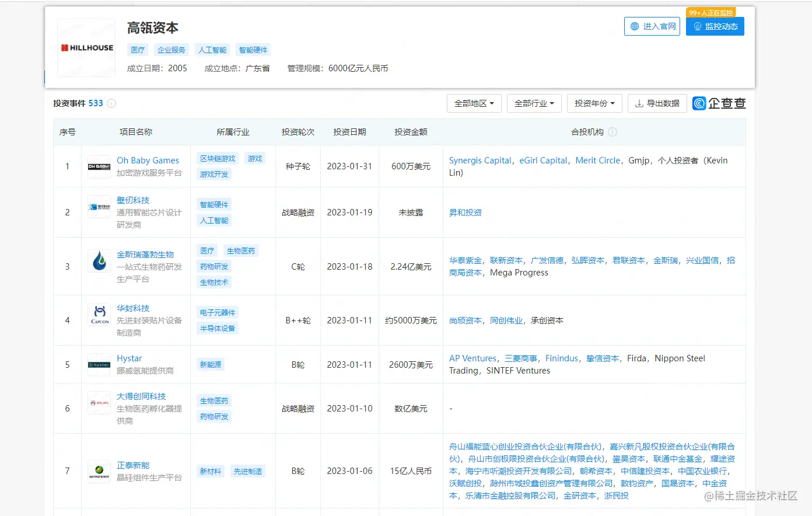Select the 企业服务 tag
Image resolution: width=812 pixels, height=516 pixels.
(x=171, y=50)
